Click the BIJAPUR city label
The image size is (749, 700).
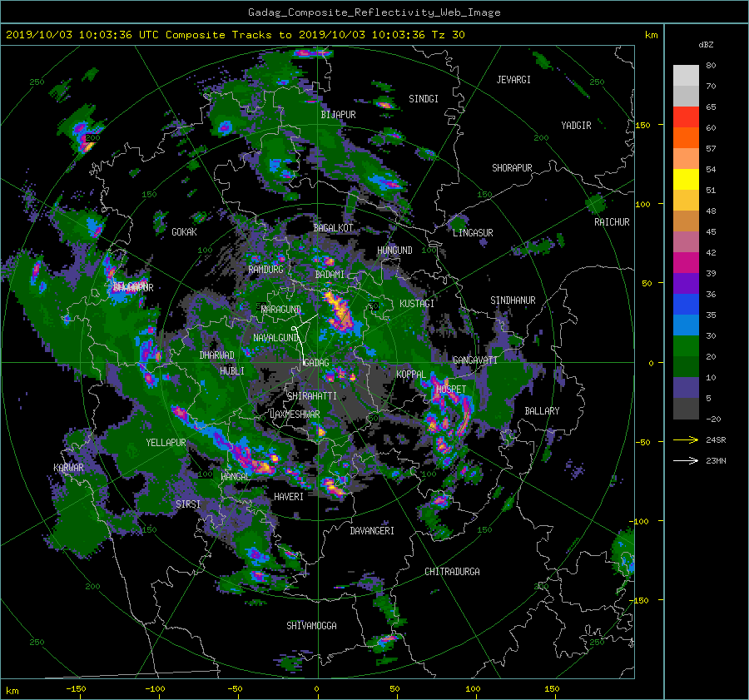(x=338, y=115)
